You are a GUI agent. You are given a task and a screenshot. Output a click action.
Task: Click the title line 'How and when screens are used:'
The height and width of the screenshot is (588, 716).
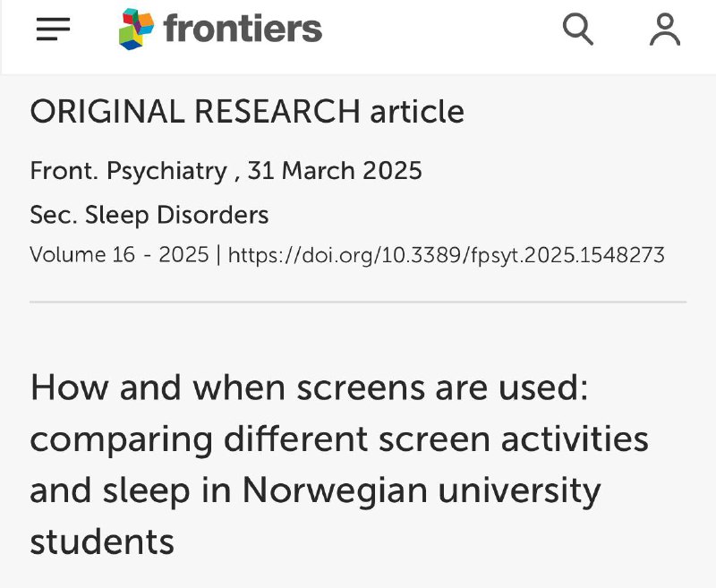(309, 388)
